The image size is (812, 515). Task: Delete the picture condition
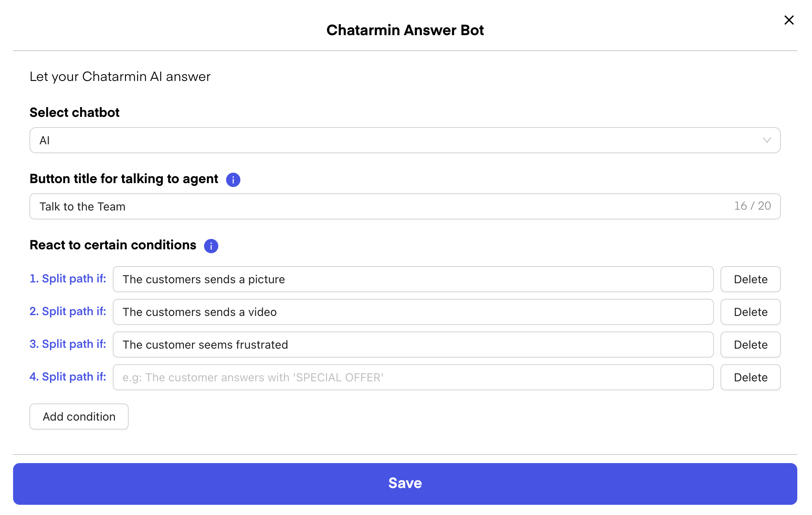point(750,279)
